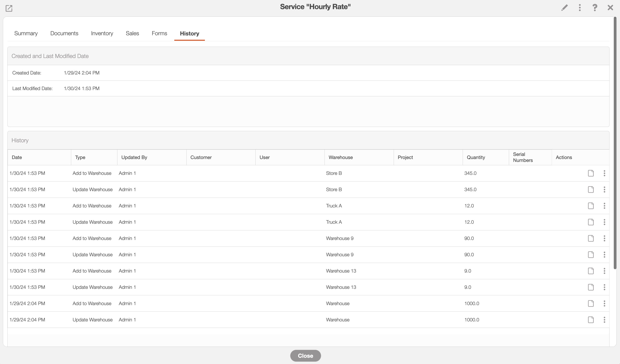This screenshot has height=364, width=620.
Task: Switch to the Summary tab
Action: pyautogui.click(x=26, y=33)
